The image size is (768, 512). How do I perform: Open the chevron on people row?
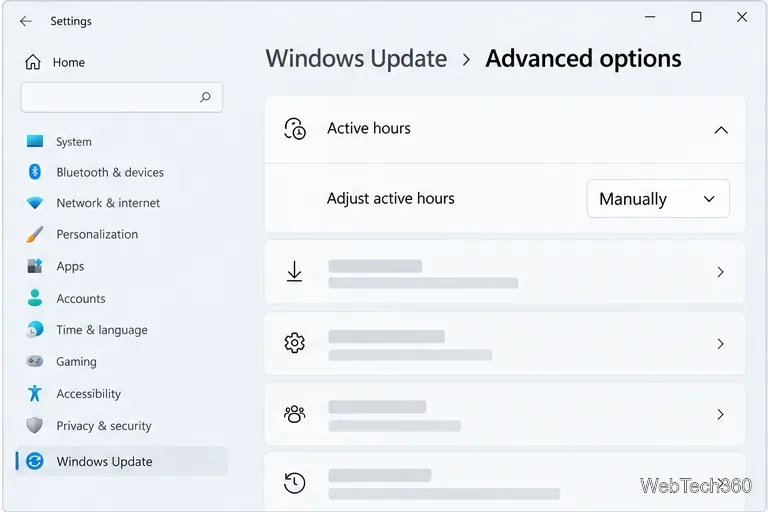[720, 414]
